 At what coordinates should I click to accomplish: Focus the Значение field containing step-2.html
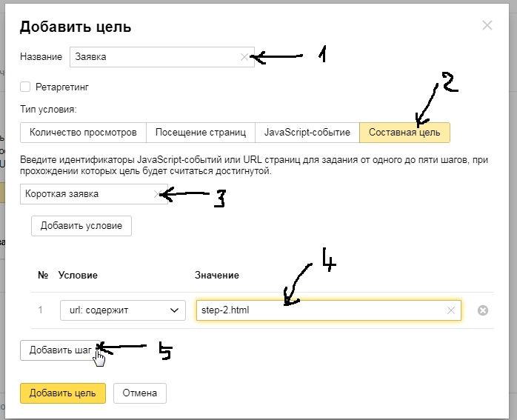(x=318, y=310)
